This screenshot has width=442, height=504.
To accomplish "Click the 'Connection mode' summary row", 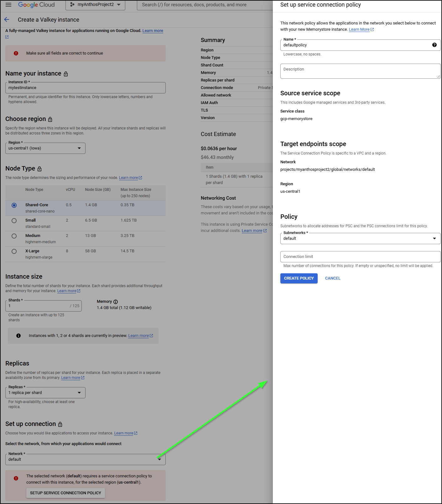I will click(x=237, y=88).
